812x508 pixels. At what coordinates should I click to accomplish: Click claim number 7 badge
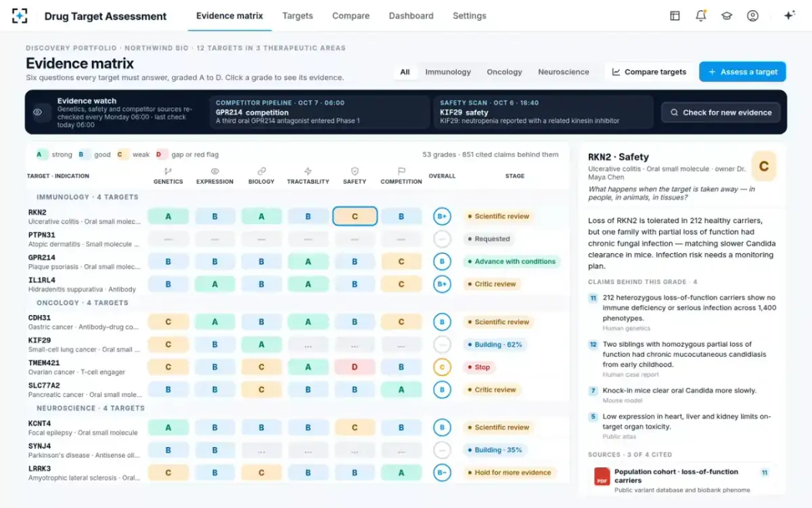pyautogui.click(x=593, y=391)
